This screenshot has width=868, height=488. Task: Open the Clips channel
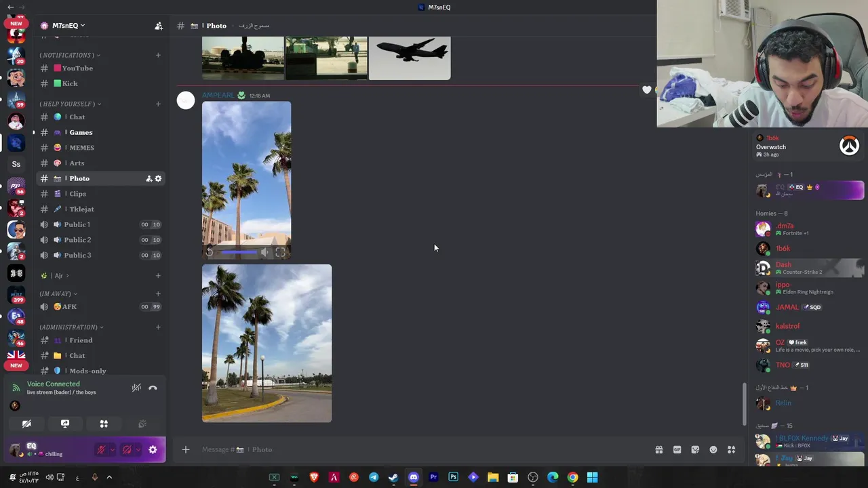(x=100, y=194)
